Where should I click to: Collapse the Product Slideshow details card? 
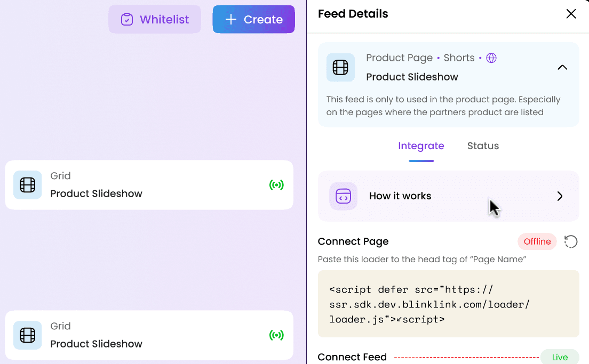[x=562, y=68]
